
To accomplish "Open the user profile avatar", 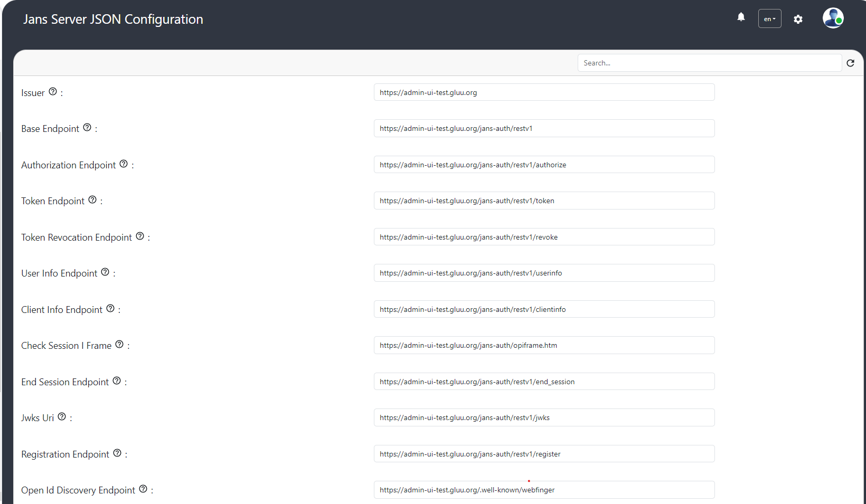I will click(833, 18).
